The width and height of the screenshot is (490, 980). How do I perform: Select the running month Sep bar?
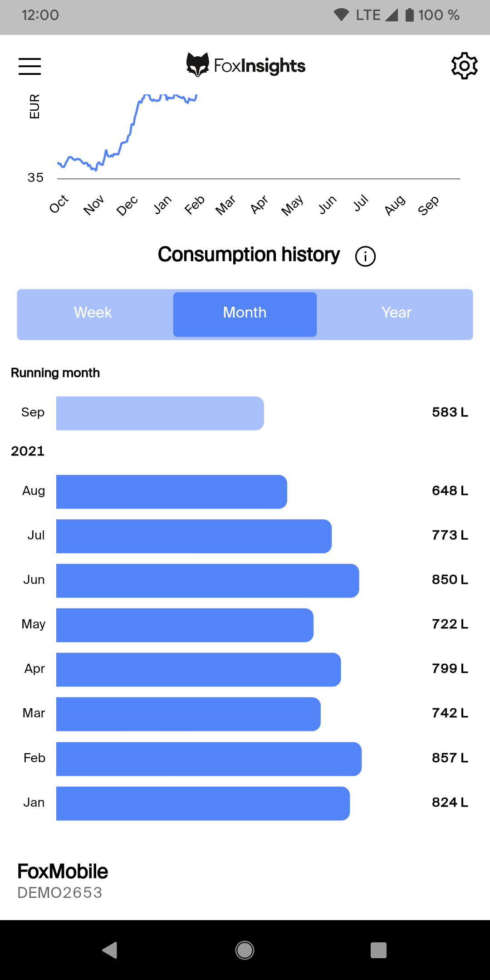(x=160, y=413)
